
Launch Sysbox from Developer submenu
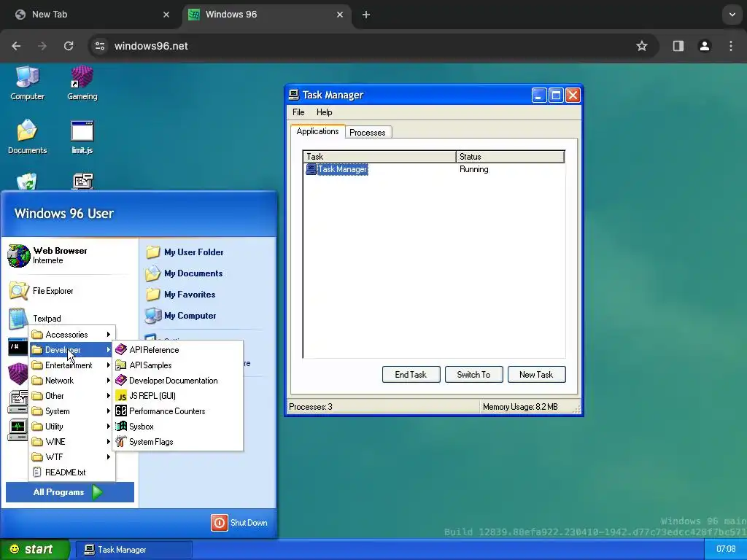tap(177, 426)
